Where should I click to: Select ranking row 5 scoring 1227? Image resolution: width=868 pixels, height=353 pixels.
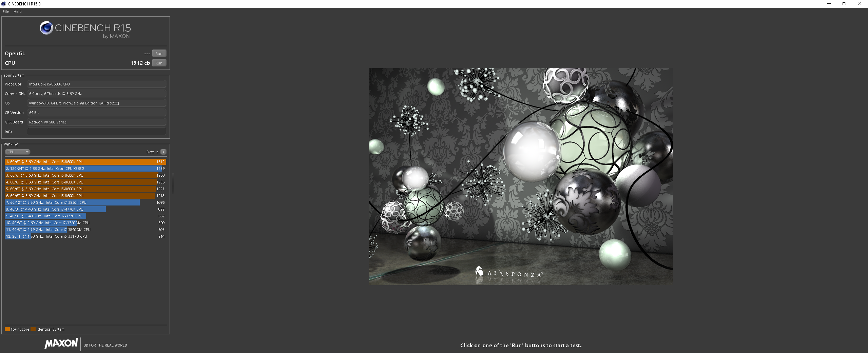click(x=85, y=189)
